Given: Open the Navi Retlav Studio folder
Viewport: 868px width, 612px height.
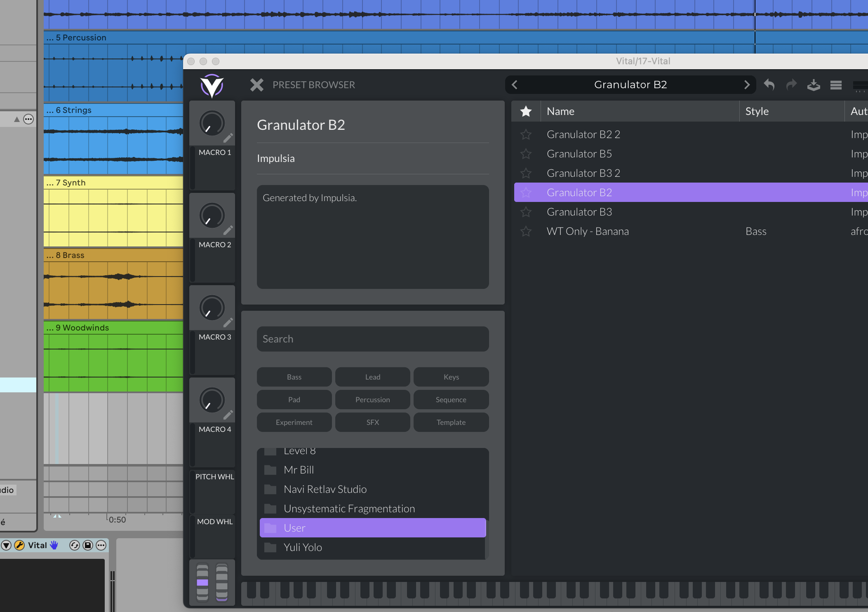Looking at the screenshot, I should point(372,489).
